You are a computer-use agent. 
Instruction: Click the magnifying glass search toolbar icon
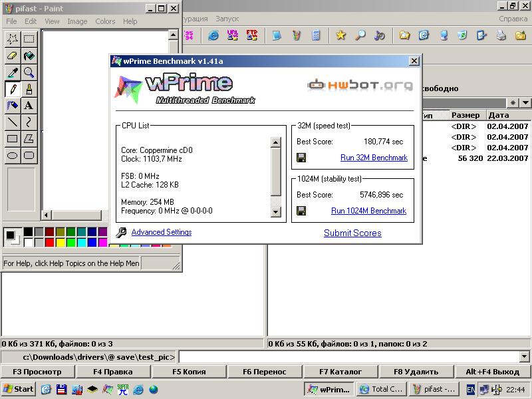pos(360,35)
